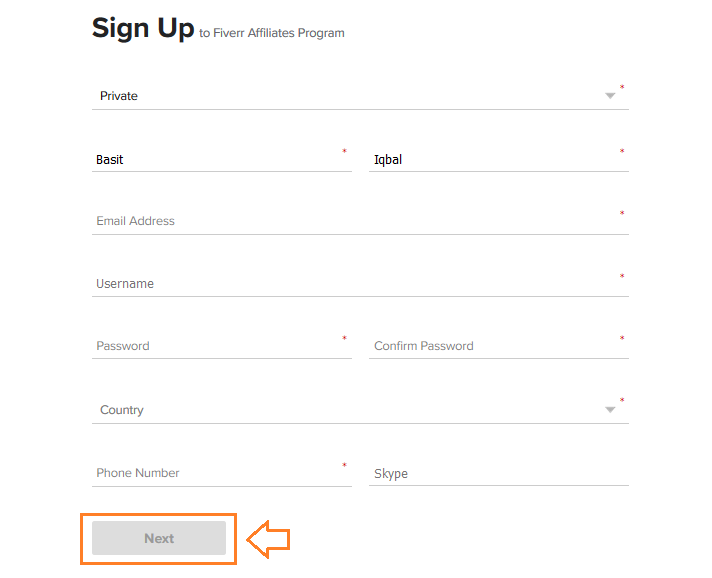The image size is (712, 578).
Task: Click the Password field
Action: (x=222, y=346)
